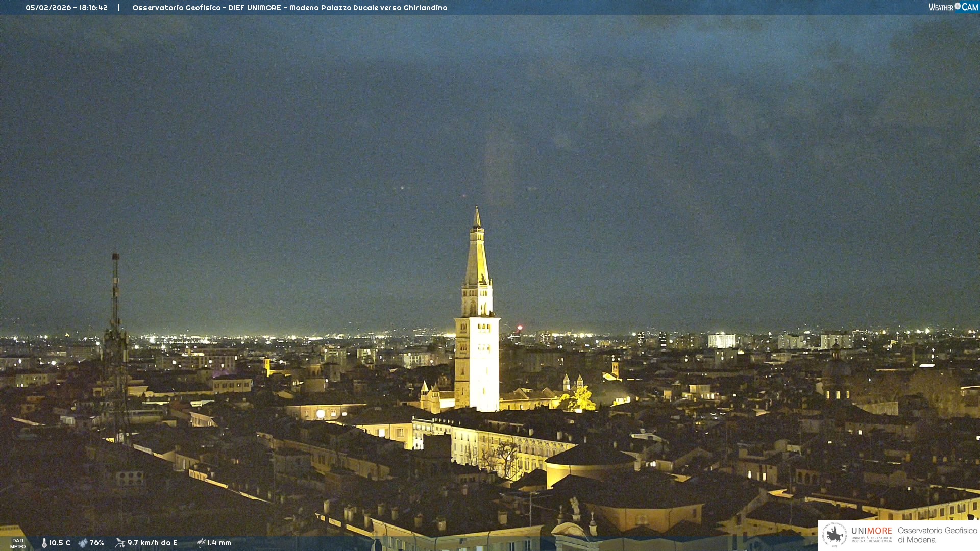Click the Osservatorio Geofisico DIEF UNIMORE title
The image size is (980, 551).
point(289,8)
